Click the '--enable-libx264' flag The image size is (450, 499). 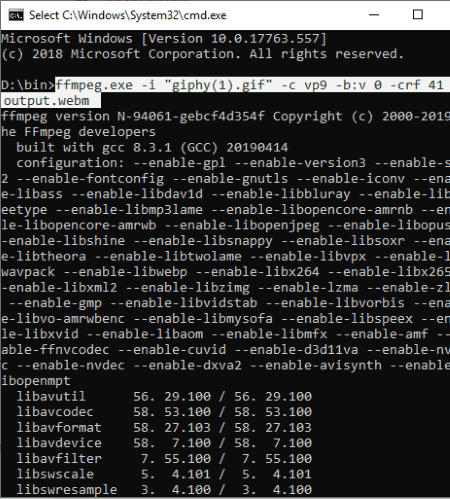click(257, 272)
